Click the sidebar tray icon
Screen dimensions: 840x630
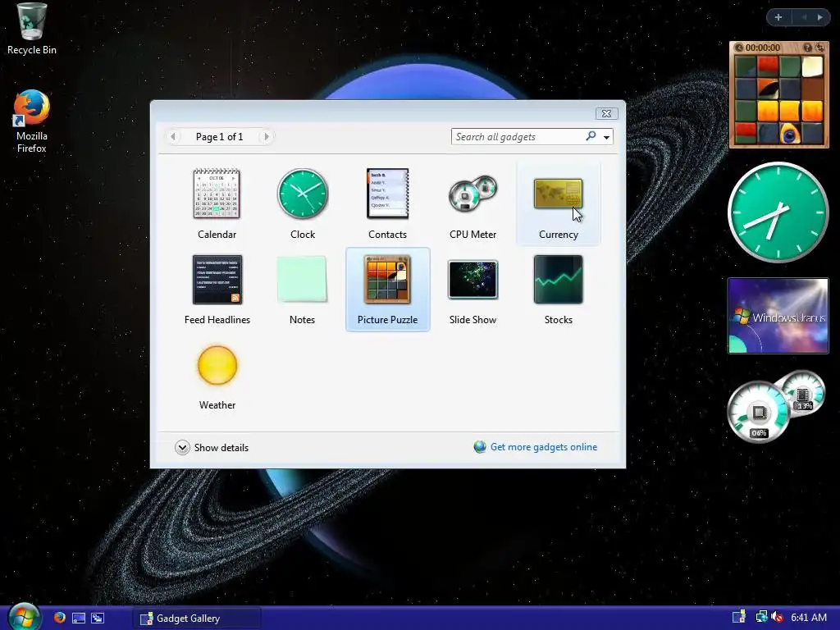pyautogui.click(x=739, y=617)
